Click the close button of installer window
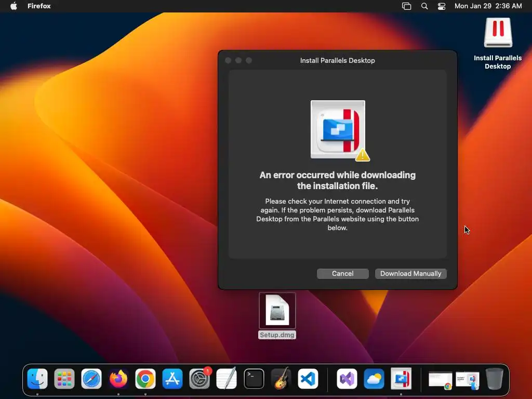 pyautogui.click(x=228, y=60)
